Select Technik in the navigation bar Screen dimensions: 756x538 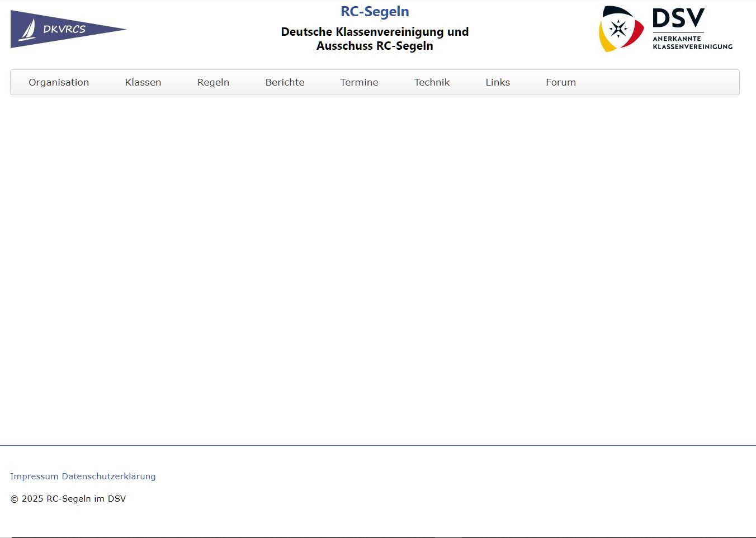432,82
